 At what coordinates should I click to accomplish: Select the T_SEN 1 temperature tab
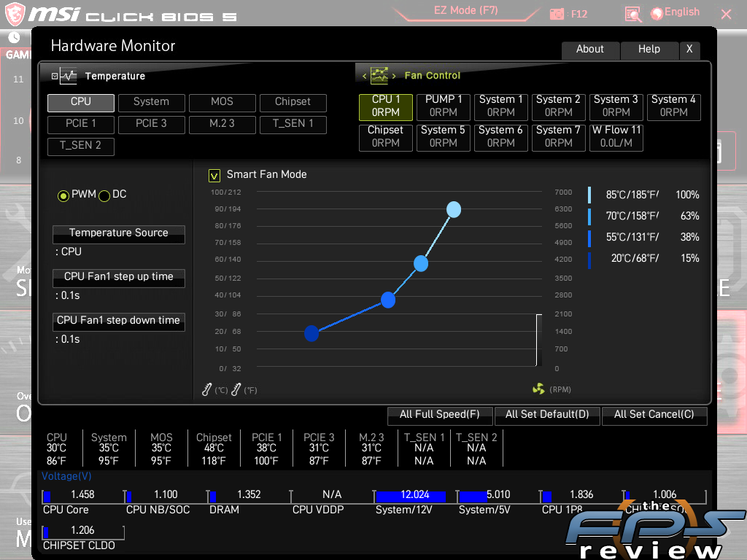293,124
